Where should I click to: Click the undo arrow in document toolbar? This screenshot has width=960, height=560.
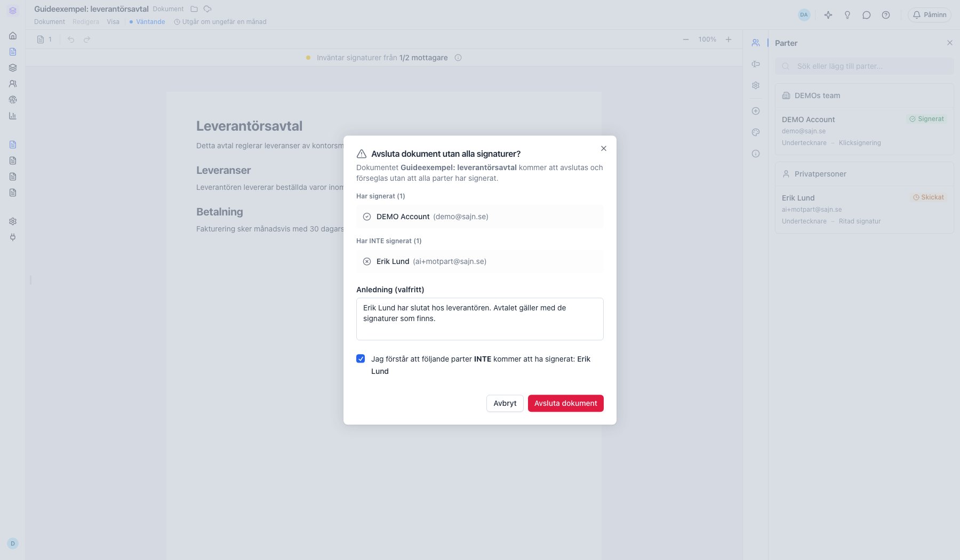71,39
